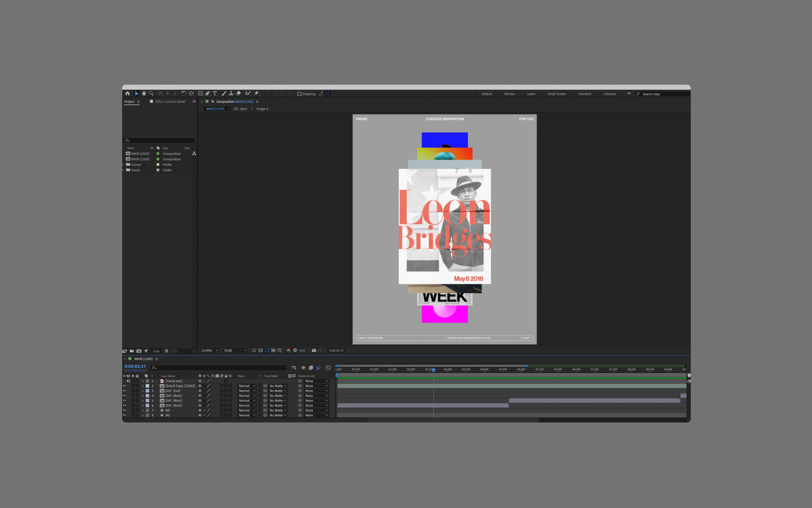Viewport: 812px width, 508px height.
Task: Click the label color swatch of Small Copy layer
Action: pos(147,386)
